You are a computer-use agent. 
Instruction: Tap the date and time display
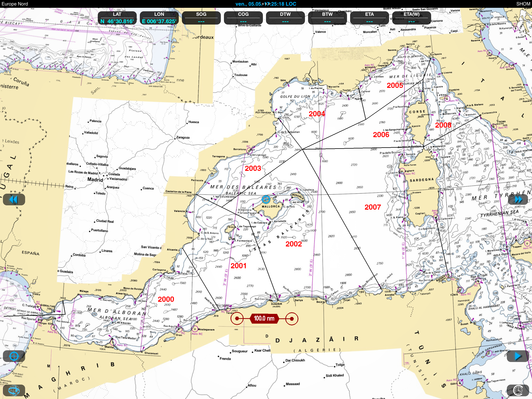(x=266, y=4)
